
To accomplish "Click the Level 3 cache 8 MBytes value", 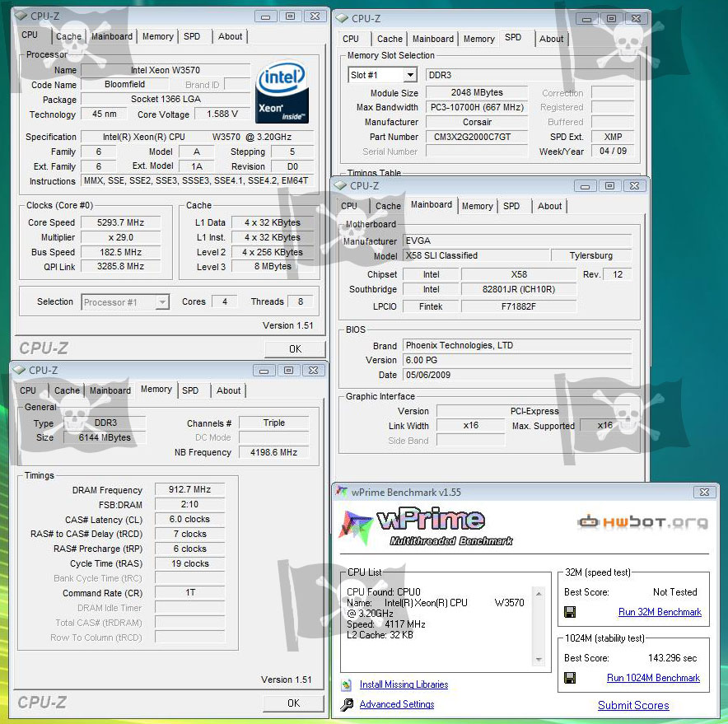I will (273, 267).
